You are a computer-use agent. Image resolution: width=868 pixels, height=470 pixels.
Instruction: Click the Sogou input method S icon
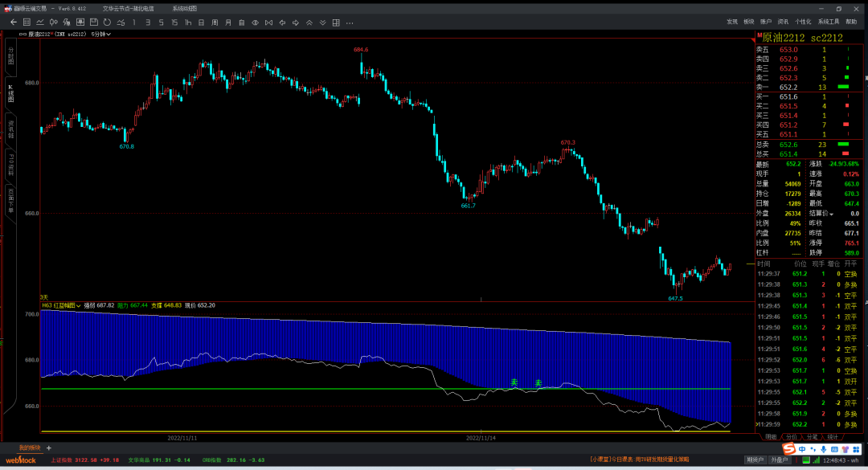pos(788,449)
